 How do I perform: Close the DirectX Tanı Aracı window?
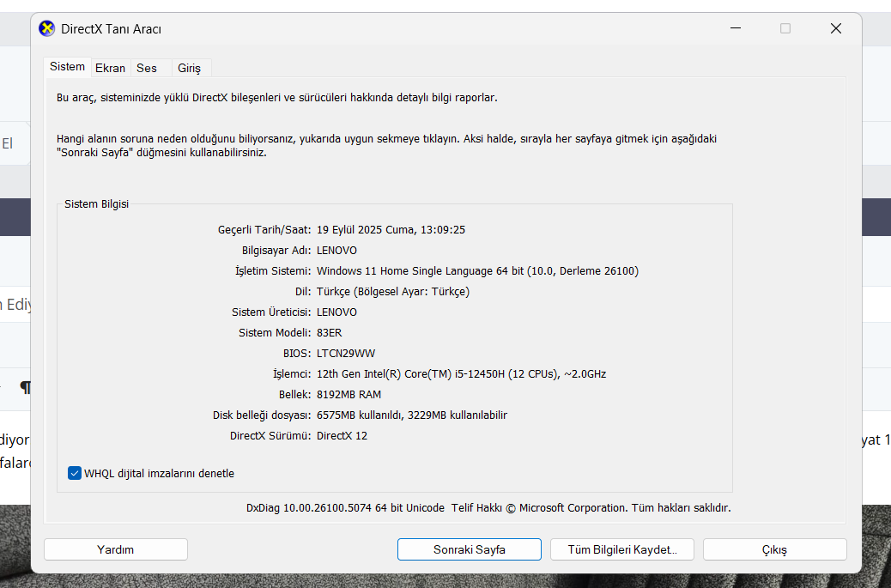pos(836,28)
